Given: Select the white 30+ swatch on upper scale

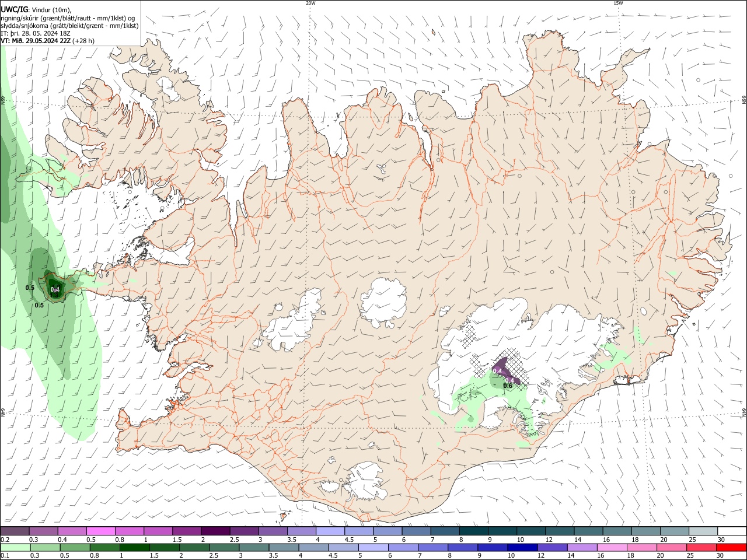Looking at the screenshot, I should pos(732,531).
